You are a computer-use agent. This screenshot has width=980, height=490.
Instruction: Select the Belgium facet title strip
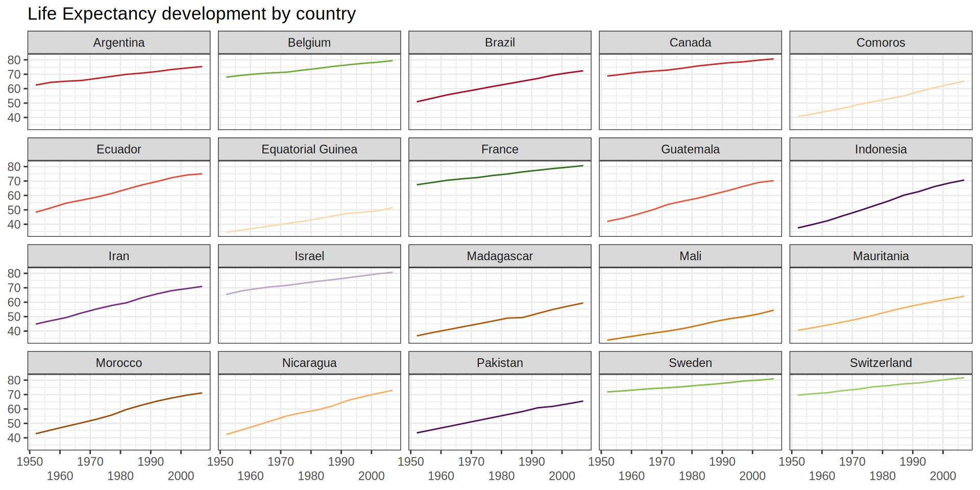coord(309,42)
